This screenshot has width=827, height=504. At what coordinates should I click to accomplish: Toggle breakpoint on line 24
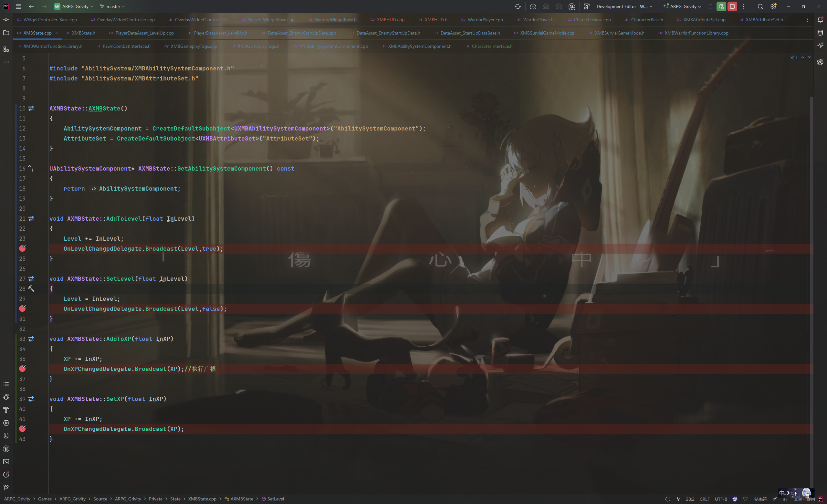23,248
